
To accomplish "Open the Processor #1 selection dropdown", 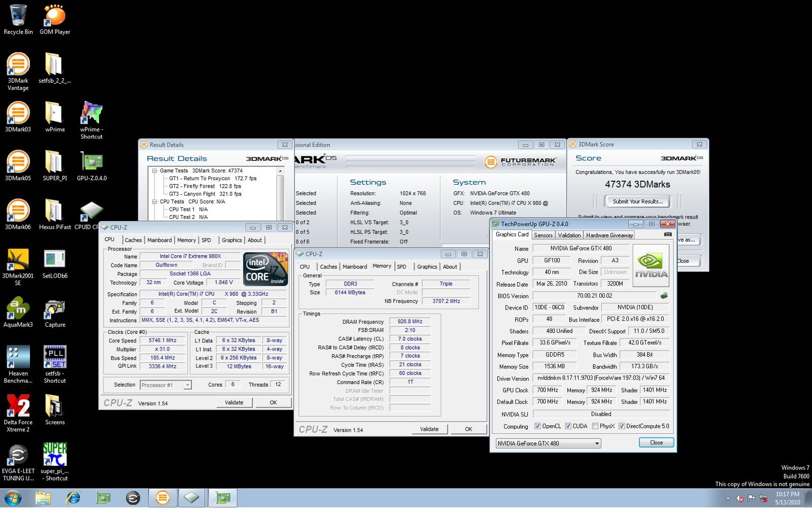I will [x=165, y=385].
